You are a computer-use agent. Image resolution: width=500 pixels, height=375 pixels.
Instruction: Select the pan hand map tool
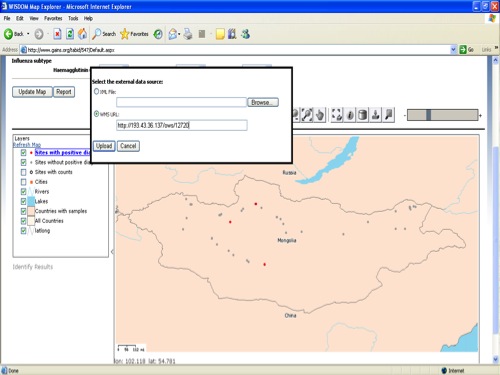pyautogui.click(x=320, y=115)
